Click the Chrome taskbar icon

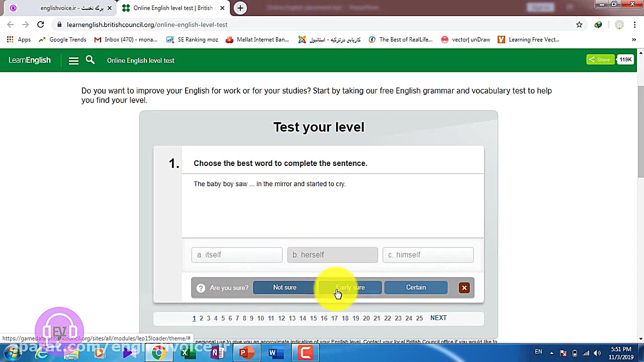click(x=158, y=353)
